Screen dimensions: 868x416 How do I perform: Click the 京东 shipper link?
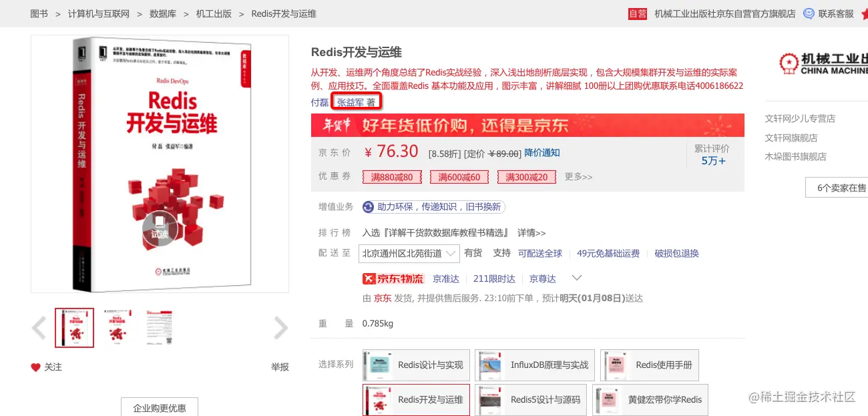point(383,298)
